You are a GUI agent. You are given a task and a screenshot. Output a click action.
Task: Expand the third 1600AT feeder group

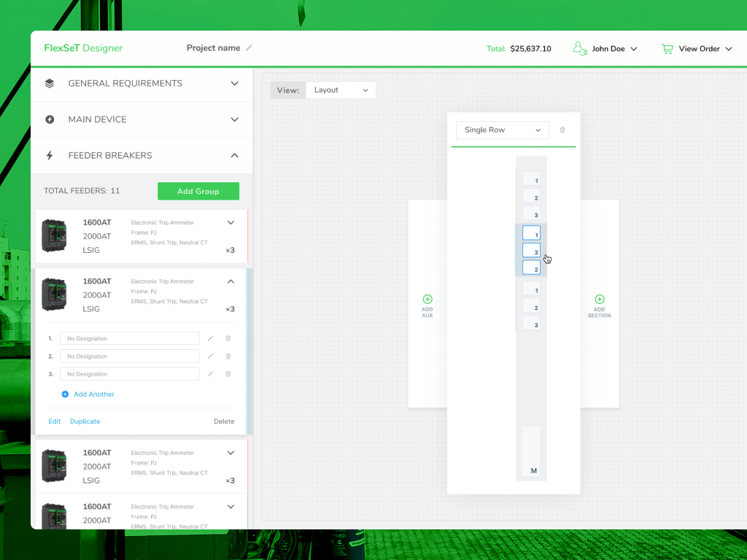point(231,453)
